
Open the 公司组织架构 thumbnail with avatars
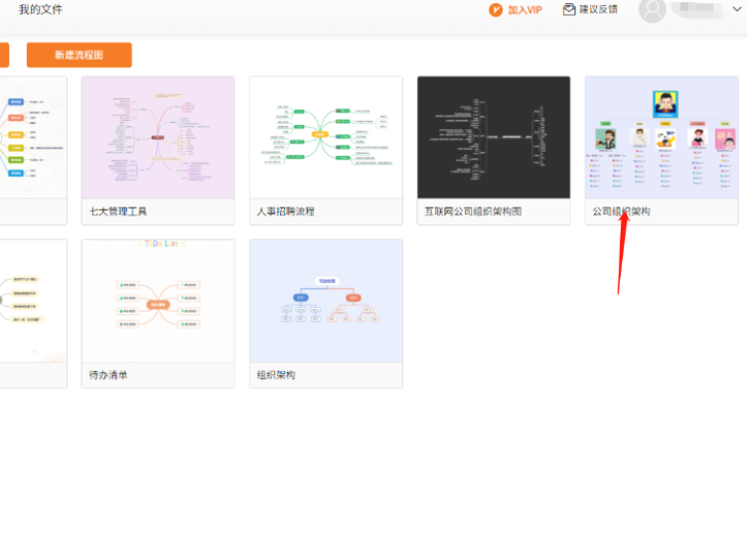pos(662,137)
